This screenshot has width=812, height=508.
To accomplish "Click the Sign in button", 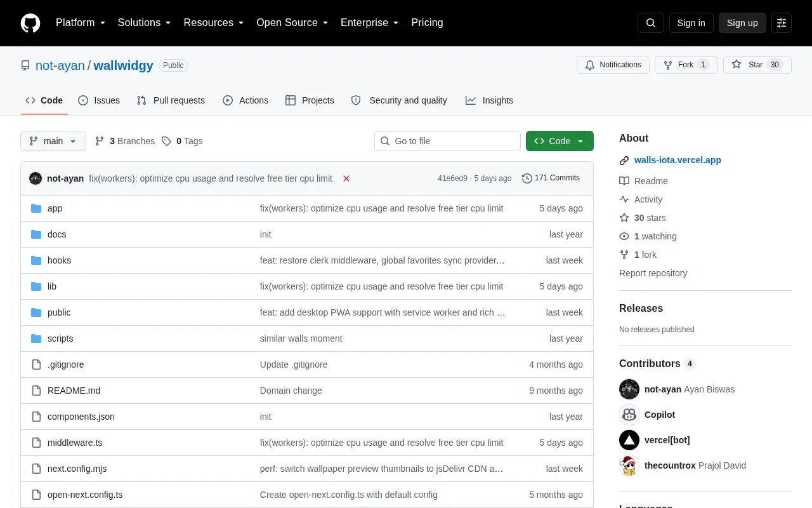I will point(691,23).
